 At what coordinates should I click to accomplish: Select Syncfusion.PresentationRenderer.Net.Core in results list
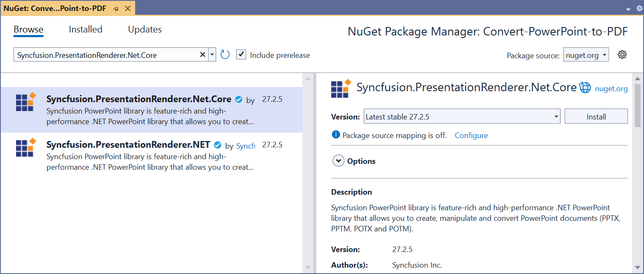(151, 110)
